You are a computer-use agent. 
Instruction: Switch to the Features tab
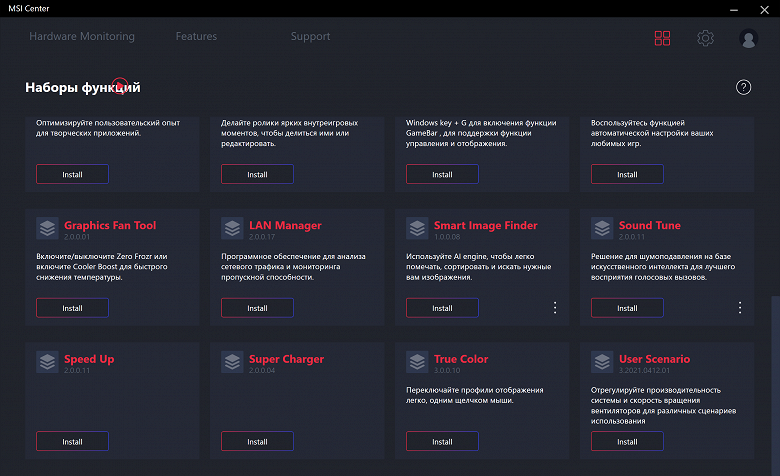(196, 37)
